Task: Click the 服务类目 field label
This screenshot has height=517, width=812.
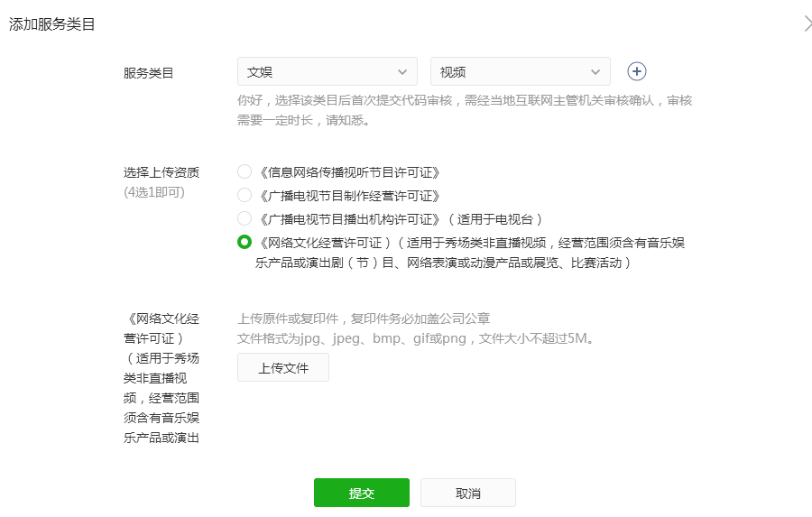Action: click(148, 73)
